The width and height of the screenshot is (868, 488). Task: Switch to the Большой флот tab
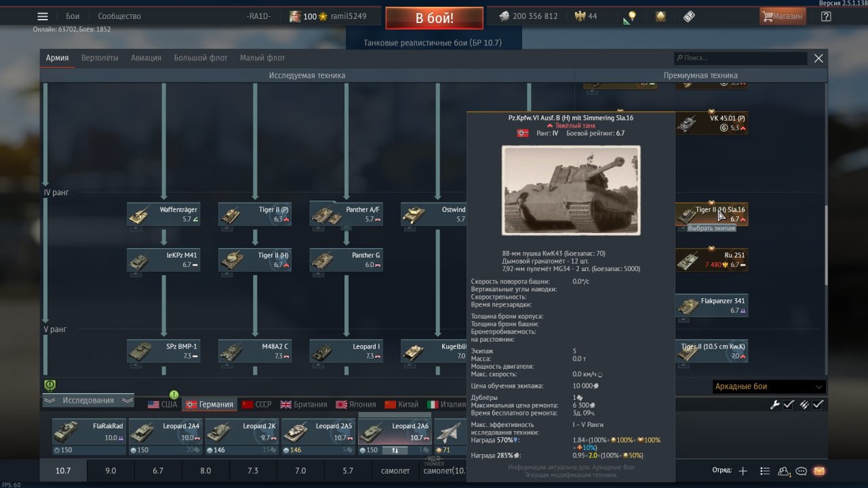(x=201, y=58)
